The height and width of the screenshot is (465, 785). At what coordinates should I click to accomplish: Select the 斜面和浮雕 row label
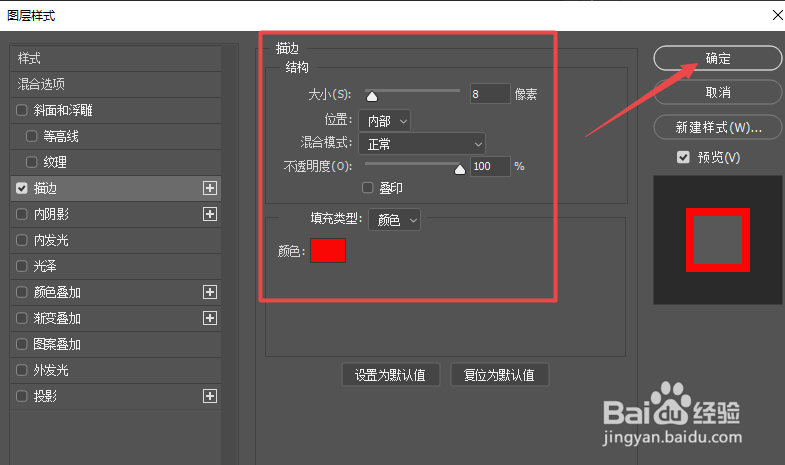pyautogui.click(x=63, y=110)
